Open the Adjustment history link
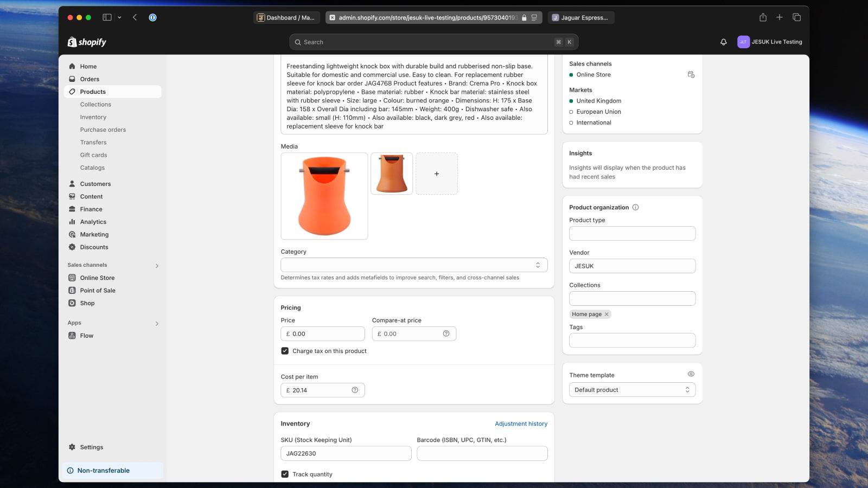The width and height of the screenshot is (868, 488). click(521, 423)
